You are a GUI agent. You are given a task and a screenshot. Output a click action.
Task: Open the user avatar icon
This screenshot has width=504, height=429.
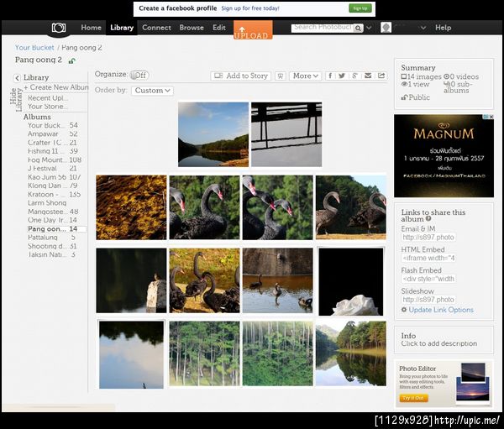point(386,28)
